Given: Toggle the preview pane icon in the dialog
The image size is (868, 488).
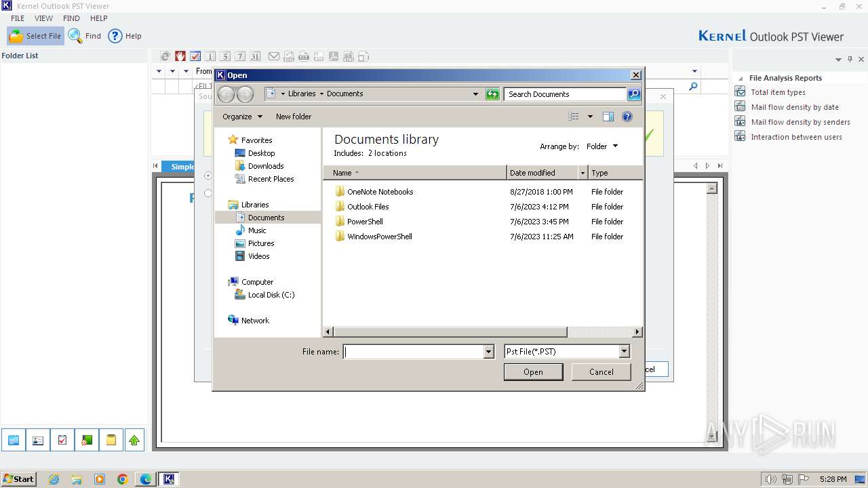Looking at the screenshot, I should tap(608, 117).
